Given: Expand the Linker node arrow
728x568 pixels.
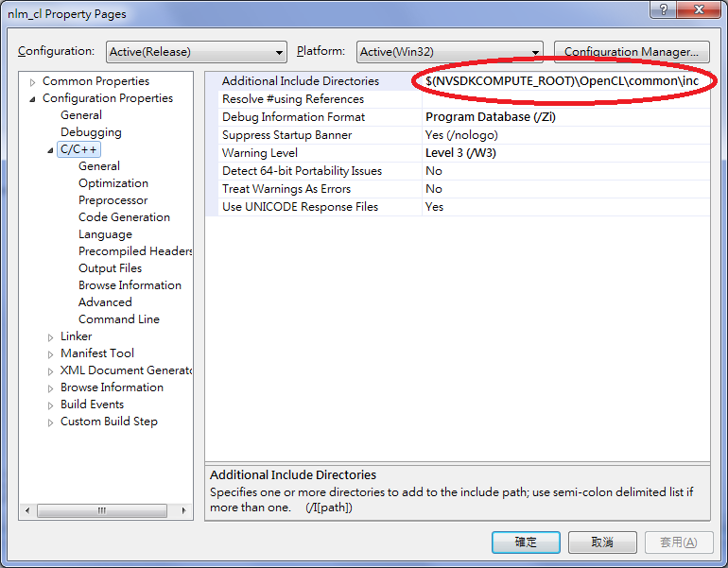Looking at the screenshot, I should 50,337.
